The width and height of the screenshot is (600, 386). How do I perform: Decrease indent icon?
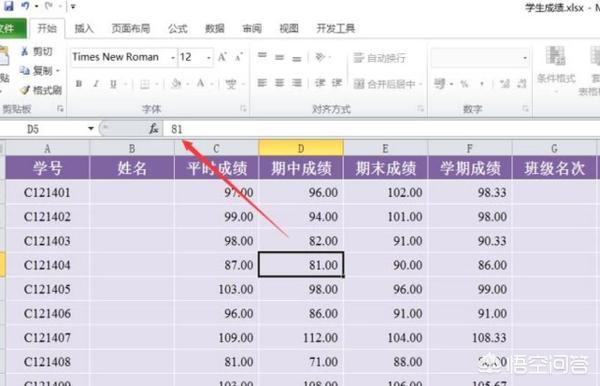[x=320, y=83]
